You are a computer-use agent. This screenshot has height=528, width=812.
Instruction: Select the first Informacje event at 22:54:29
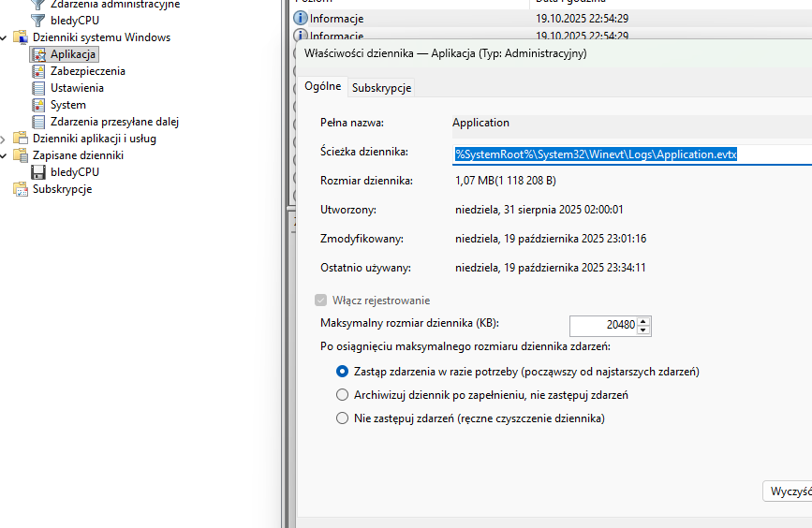coord(552,18)
